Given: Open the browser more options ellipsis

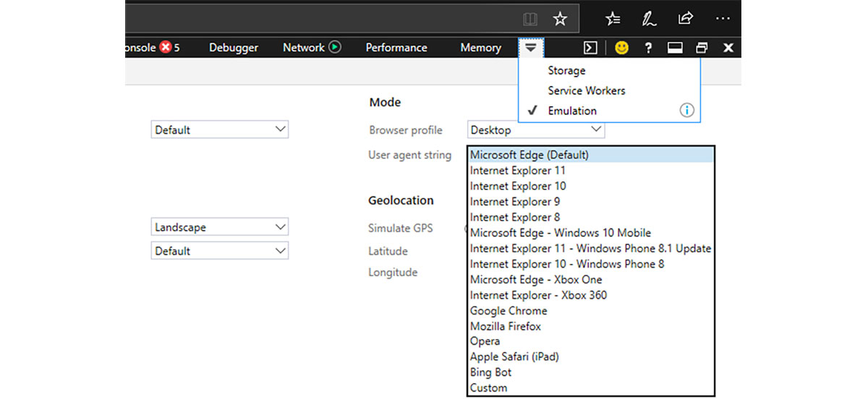Looking at the screenshot, I should click(722, 19).
